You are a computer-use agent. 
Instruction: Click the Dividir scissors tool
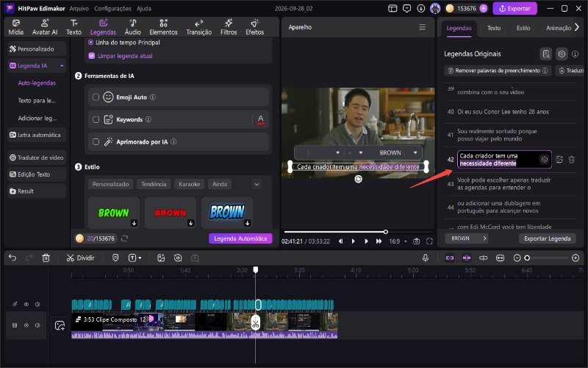coord(80,258)
